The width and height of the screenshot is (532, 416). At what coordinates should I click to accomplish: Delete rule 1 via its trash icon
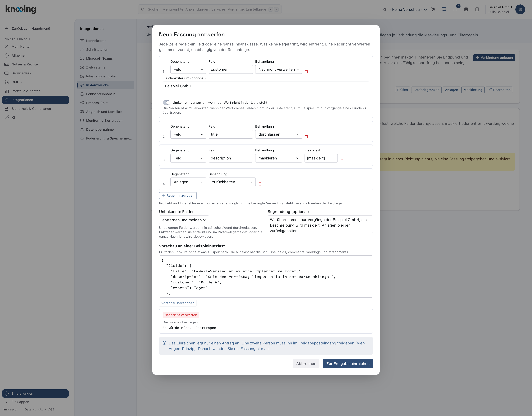coord(306,71)
